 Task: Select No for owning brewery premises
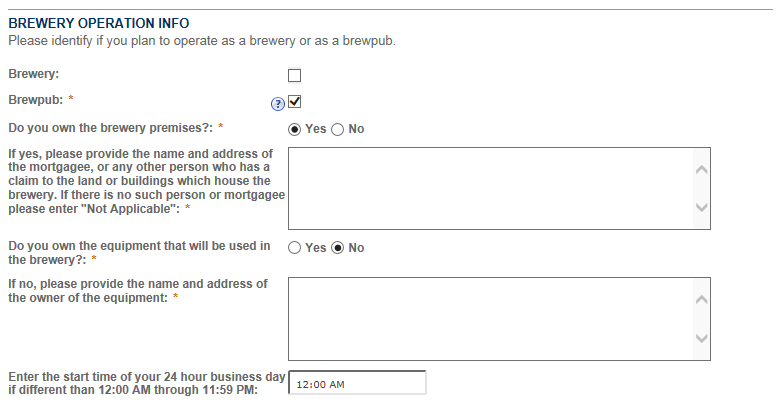pos(337,129)
